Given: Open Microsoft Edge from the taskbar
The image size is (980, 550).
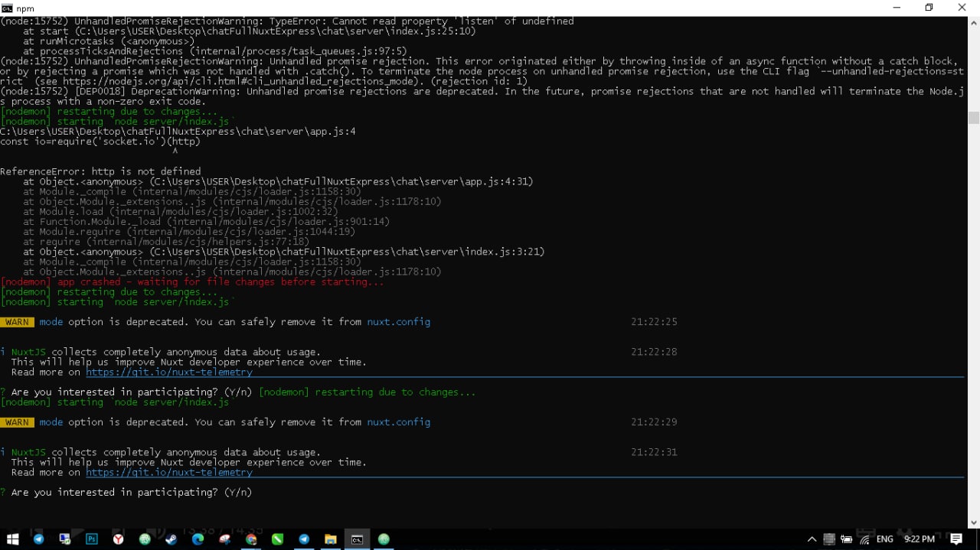Looking at the screenshot, I should [x=198, y=539].
